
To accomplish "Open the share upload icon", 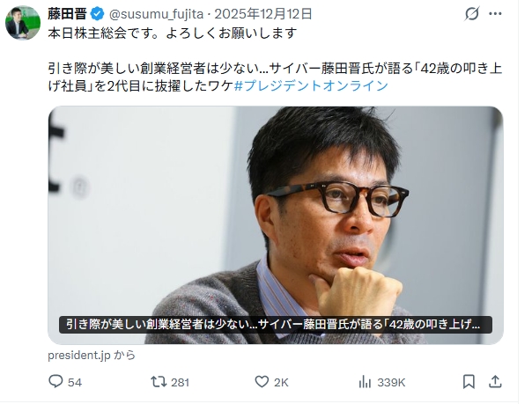I will coord(495,382).
